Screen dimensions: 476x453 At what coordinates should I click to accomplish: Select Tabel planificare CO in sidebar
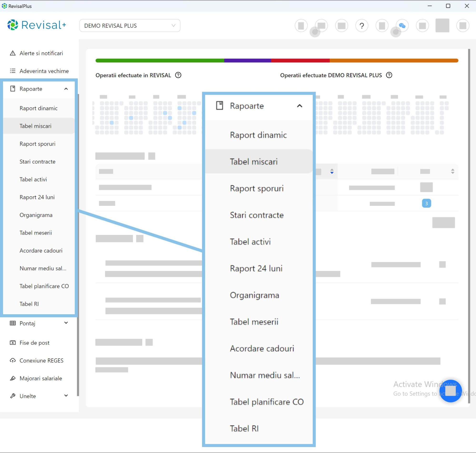click(44, 286)
